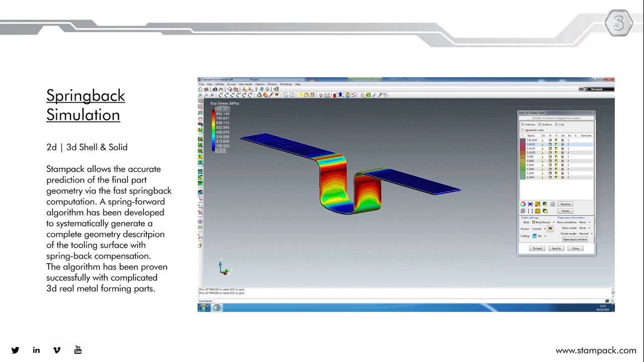
Task: Toggle I/O bulb for S BLANK row
Action: coord(542,140)
